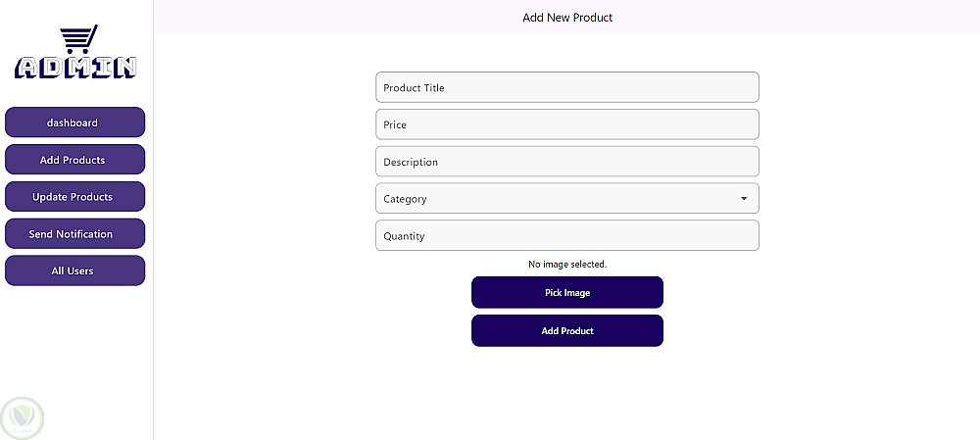980x440 pixels.
Task: Submit with the Add Product button
Action: coord(566,331)
